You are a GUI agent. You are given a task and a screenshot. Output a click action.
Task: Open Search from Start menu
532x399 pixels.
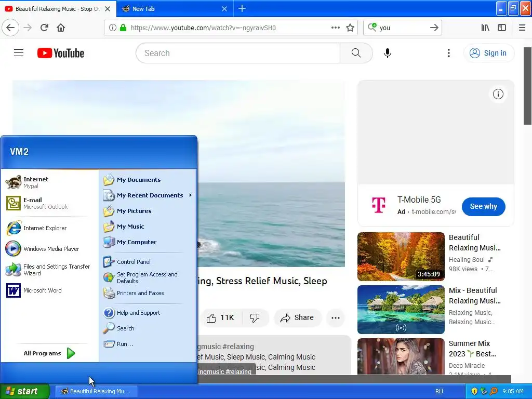(x=148, y=328)
